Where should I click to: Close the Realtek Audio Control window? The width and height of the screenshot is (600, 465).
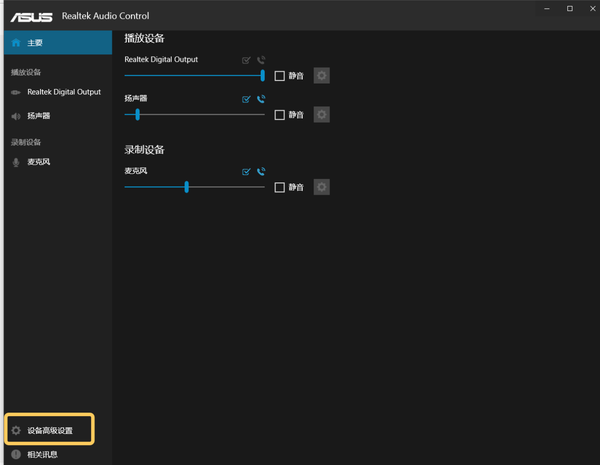click(x=593, y=8)
